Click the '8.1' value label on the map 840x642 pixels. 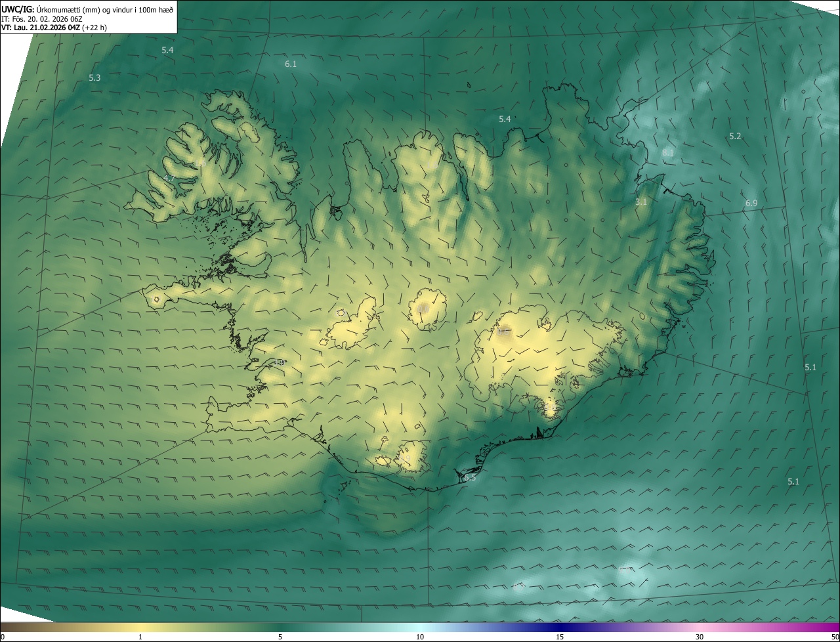(668, 152)
